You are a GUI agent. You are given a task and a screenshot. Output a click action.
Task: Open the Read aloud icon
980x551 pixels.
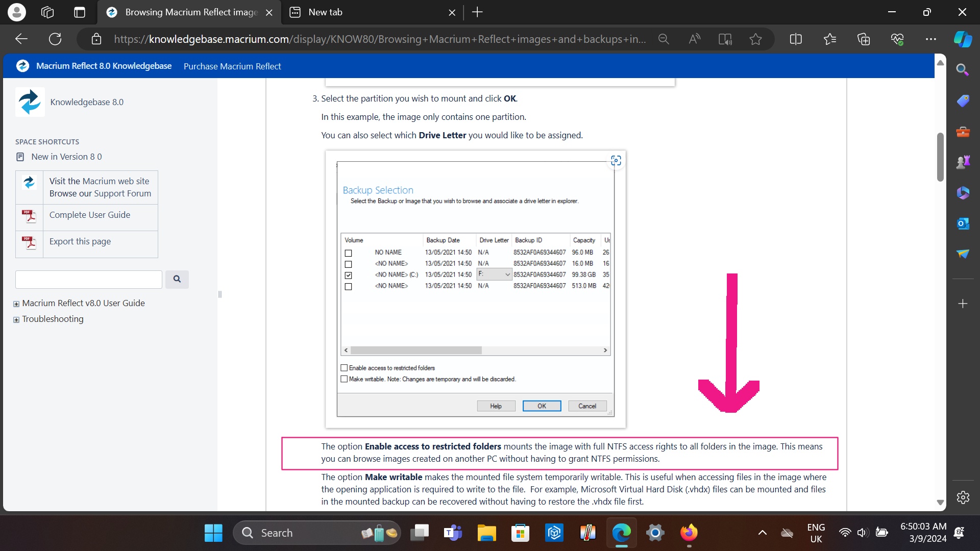coord(694,39)
